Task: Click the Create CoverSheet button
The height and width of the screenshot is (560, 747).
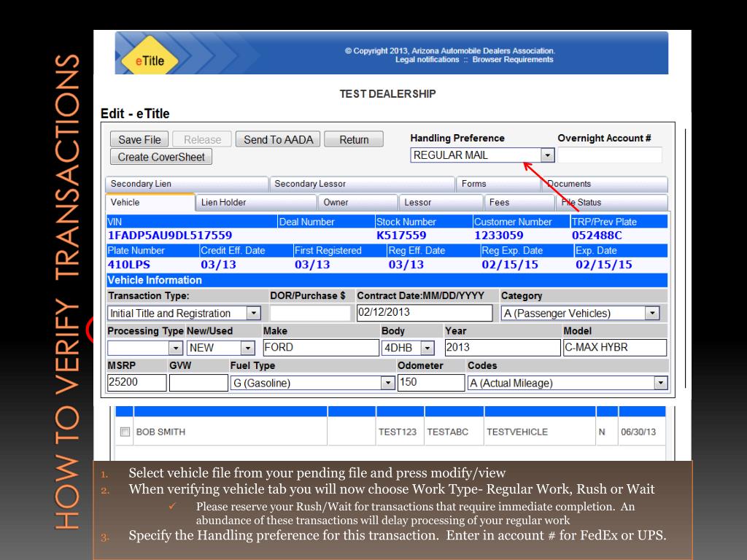Action: 161,157
